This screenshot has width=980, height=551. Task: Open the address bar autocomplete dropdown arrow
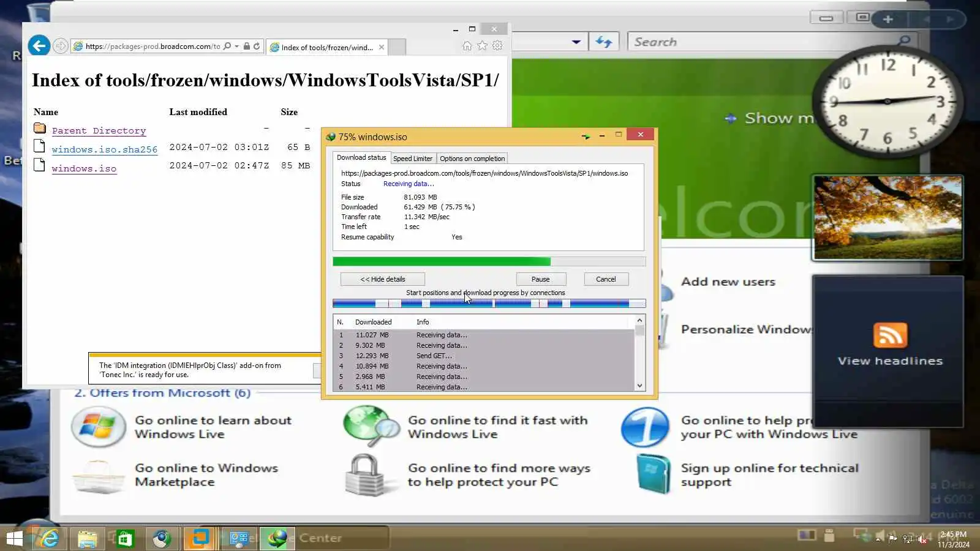tap(236, 46)
